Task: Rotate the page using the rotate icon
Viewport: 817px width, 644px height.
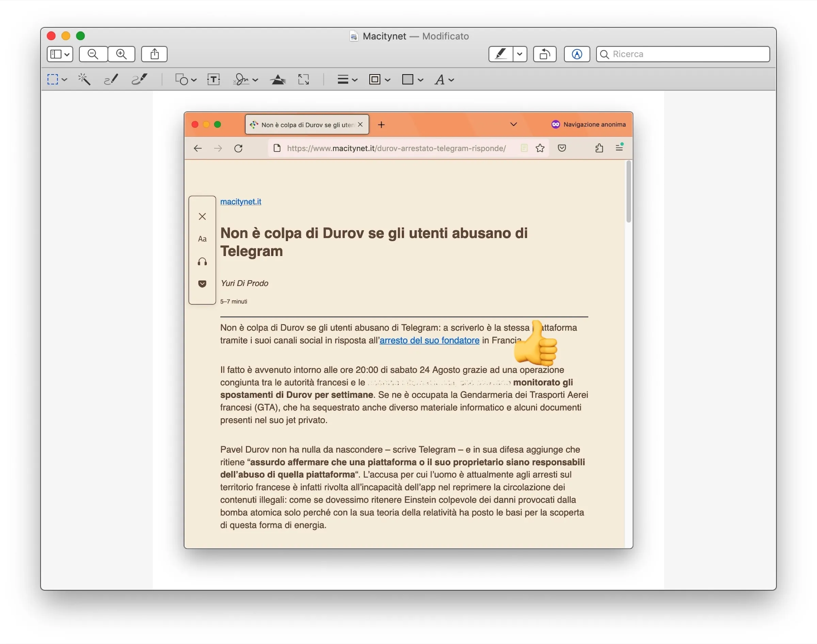Action: (x=545, y=54)
